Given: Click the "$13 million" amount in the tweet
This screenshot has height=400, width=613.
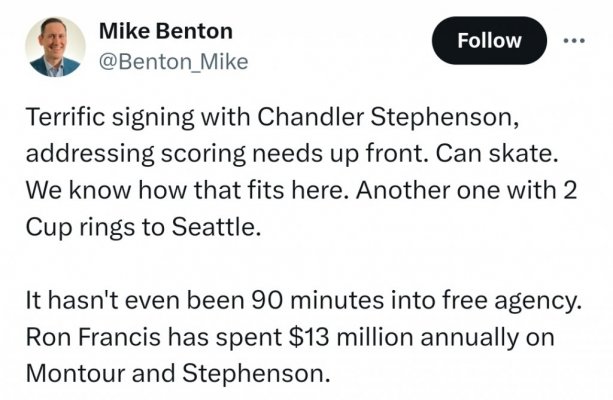Looking at the screenshot, I should pyautogui.click(x=350, y=337).
